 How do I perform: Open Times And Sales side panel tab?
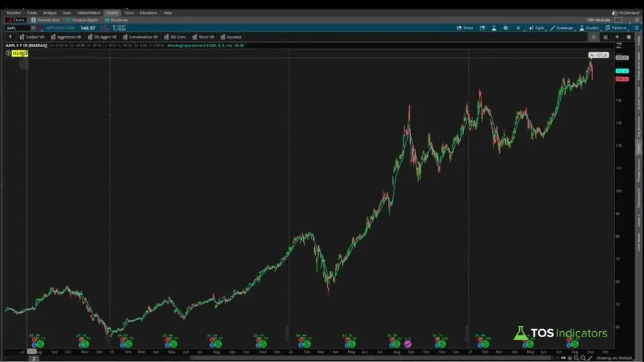tap(639, 66)
